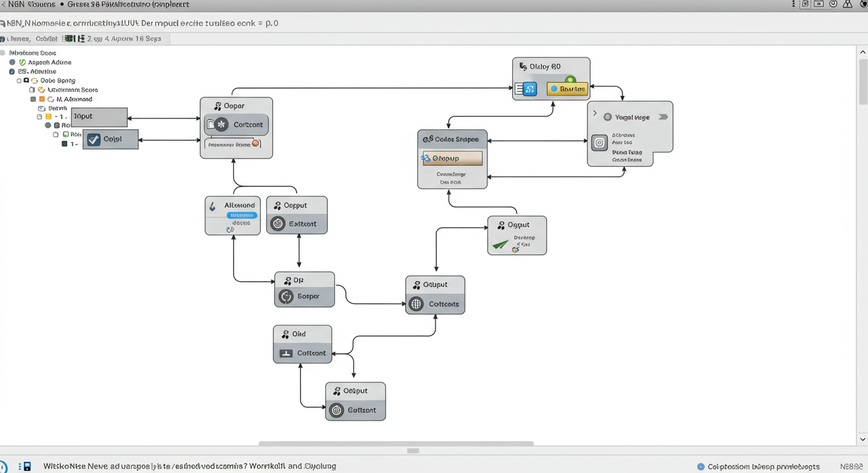Click the camera icon in the Yogal node
The height and width of the screenshot is (473, 868).
pyautogui.click(x=599, y=143)
